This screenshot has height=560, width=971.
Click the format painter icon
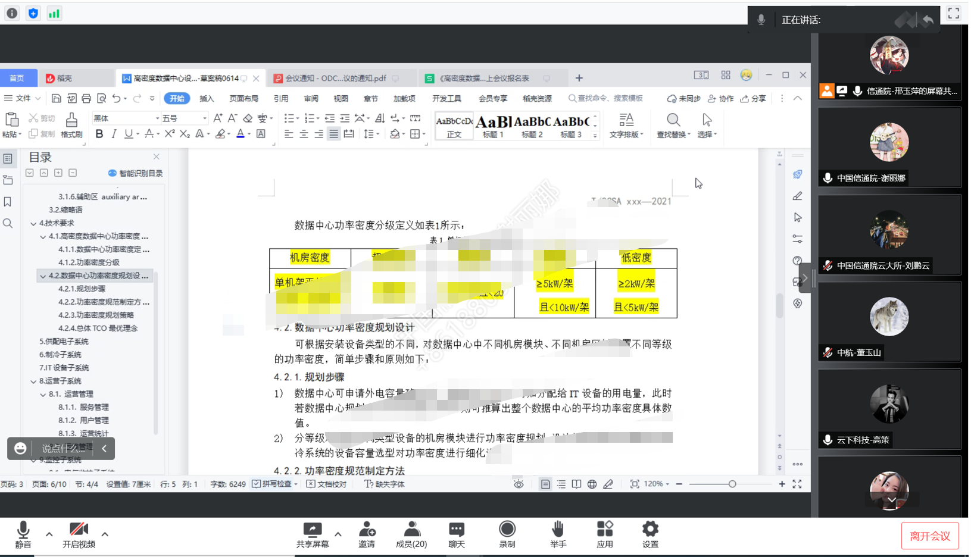point(71,121)
